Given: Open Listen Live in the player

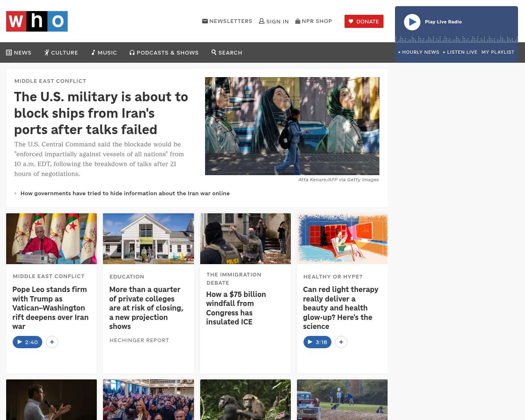Looking at the screenshot, I should click(460, 52).
